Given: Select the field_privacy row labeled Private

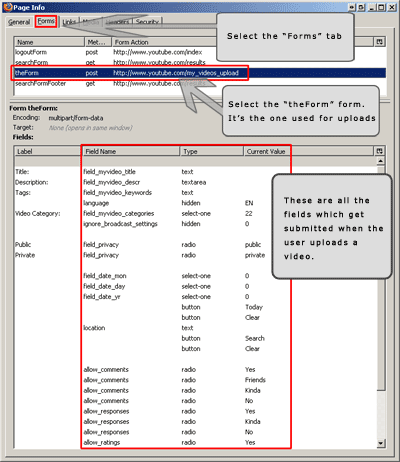Looking at the screenshot, I should pos(195,255).
